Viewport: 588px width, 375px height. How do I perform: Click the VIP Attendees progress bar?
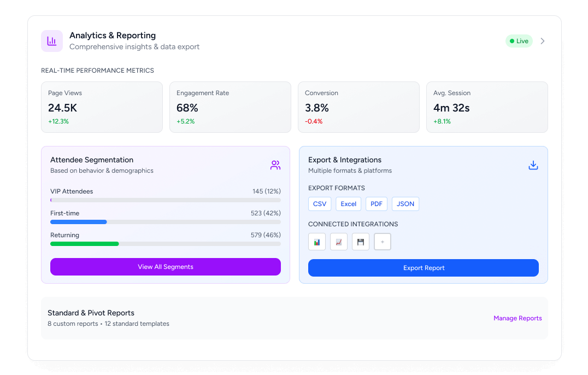click(x=166, y=200)
